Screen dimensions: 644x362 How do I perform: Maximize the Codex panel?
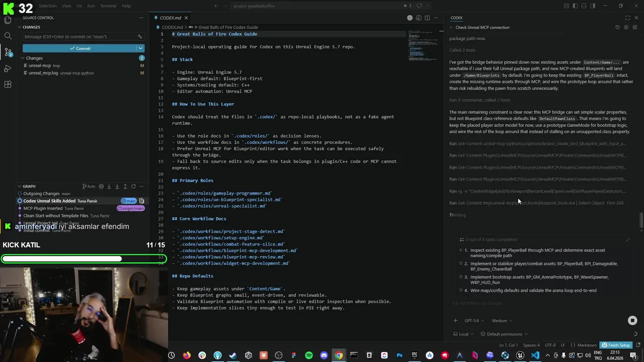coord(627,18)
